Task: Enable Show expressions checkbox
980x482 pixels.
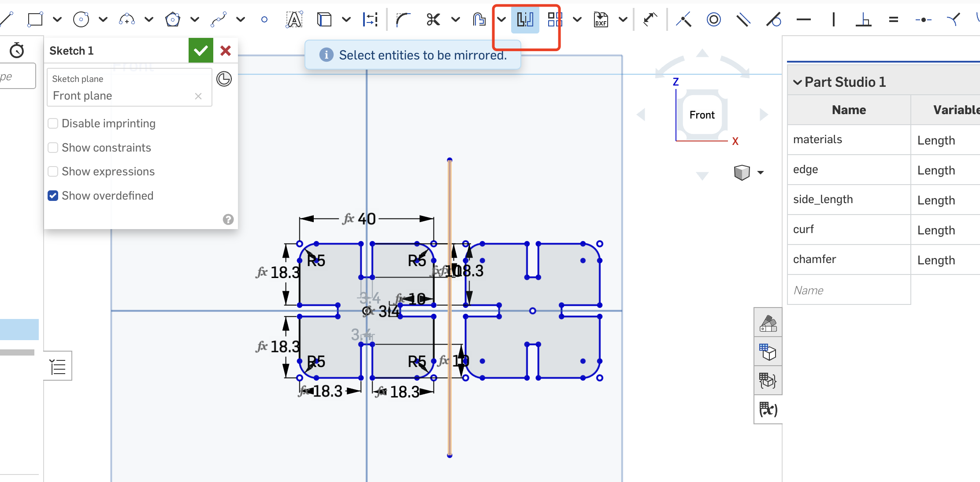Action: [x=53, y=171]
